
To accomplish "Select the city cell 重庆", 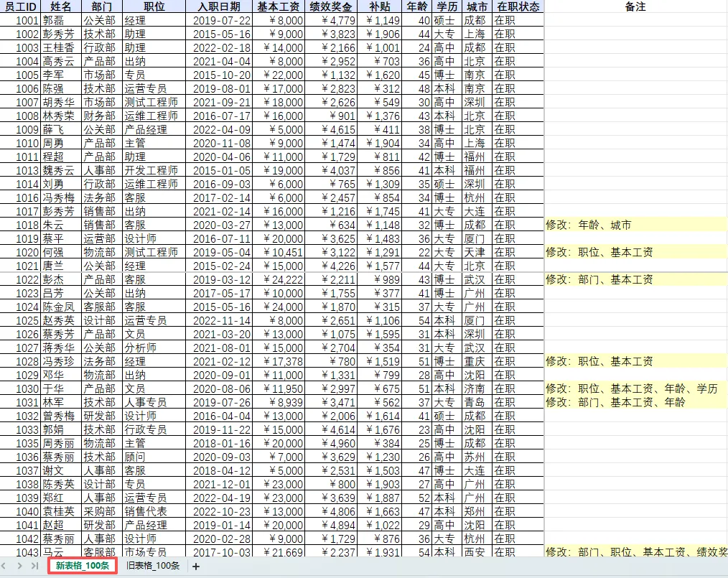I will [x=477, y=361].
